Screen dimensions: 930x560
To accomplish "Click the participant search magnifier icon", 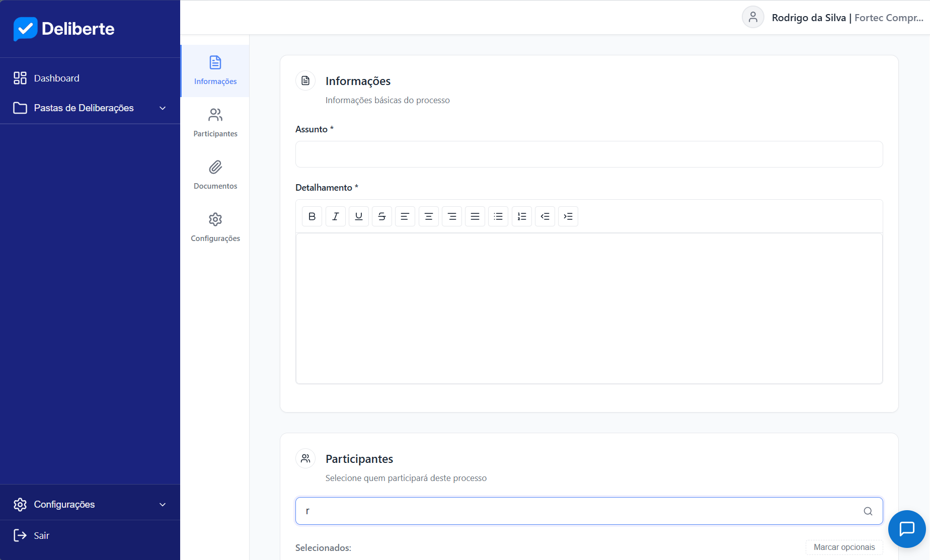I will pos(868,511).
